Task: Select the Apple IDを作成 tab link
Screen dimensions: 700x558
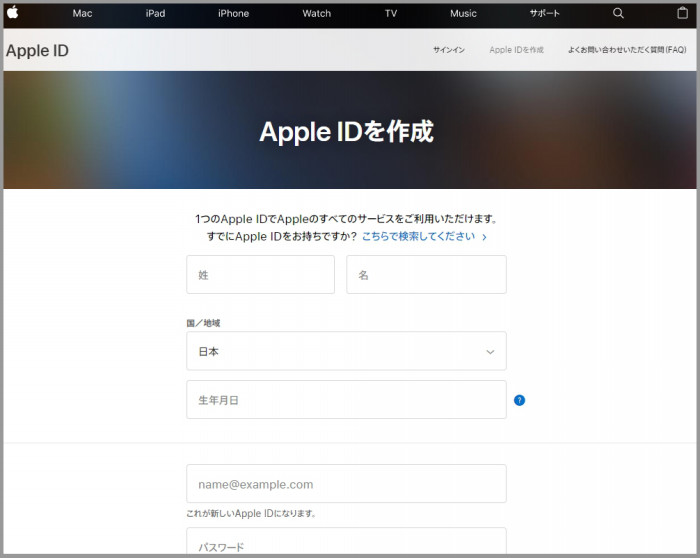Action: [517, 50]
